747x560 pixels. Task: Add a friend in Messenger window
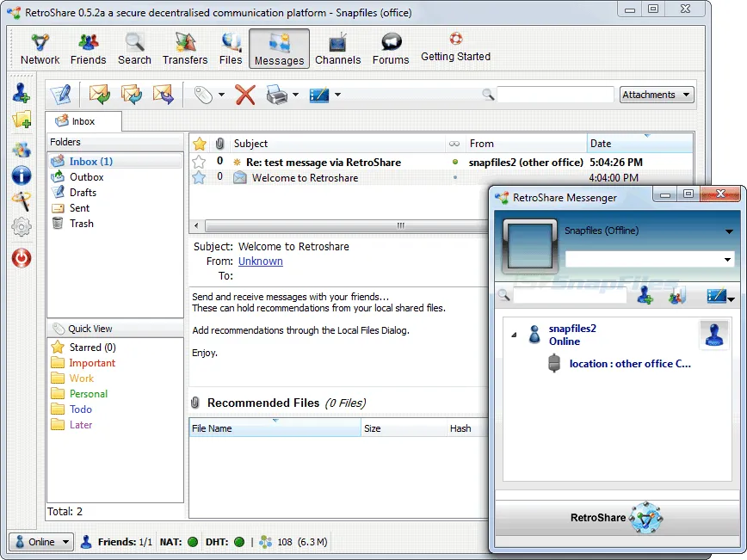click(x=645, y=295)
